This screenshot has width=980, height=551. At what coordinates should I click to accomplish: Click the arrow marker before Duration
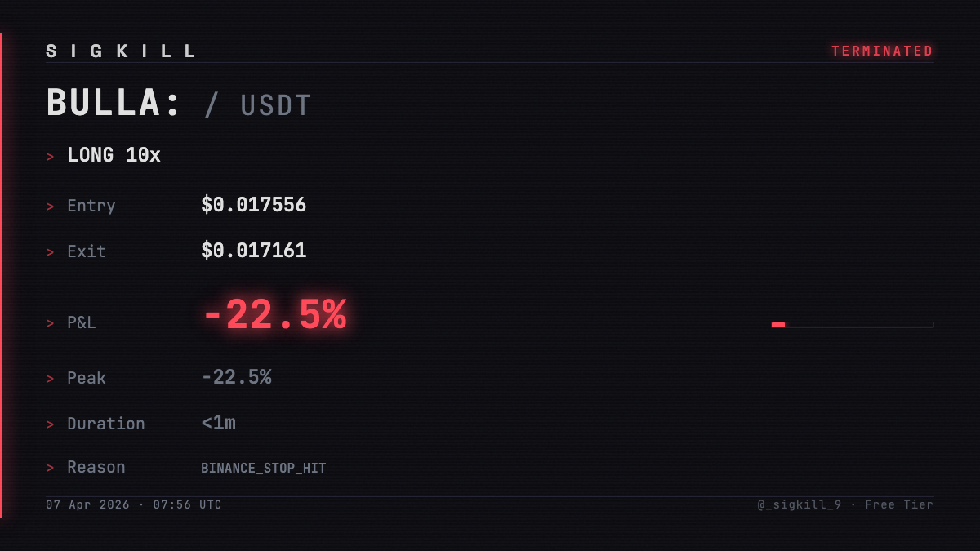[51, 424]
